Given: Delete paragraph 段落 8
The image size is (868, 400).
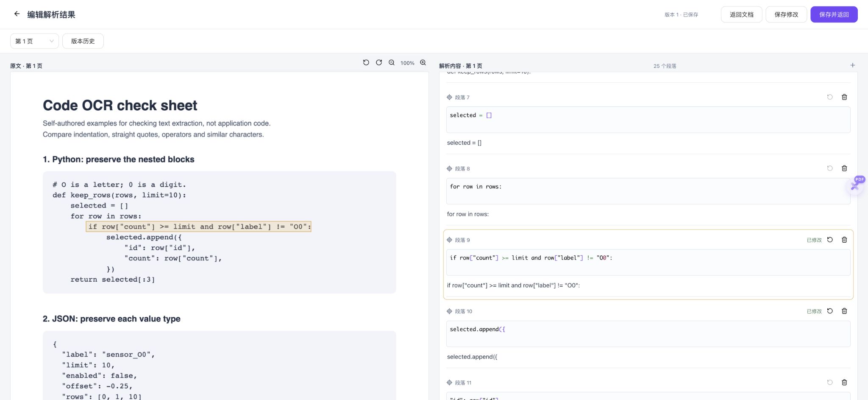Looking at the screenshot, I should point(844,168).
